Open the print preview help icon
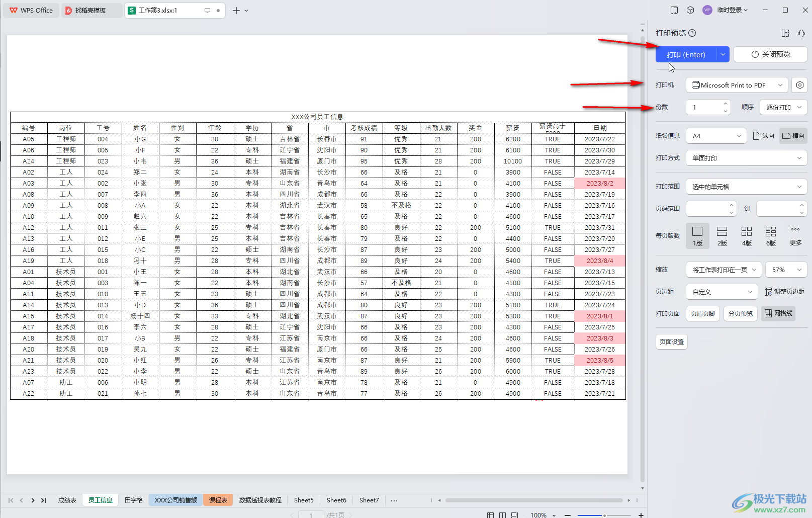The width and height of the screenshot is (812, 518). click(692, 33)
